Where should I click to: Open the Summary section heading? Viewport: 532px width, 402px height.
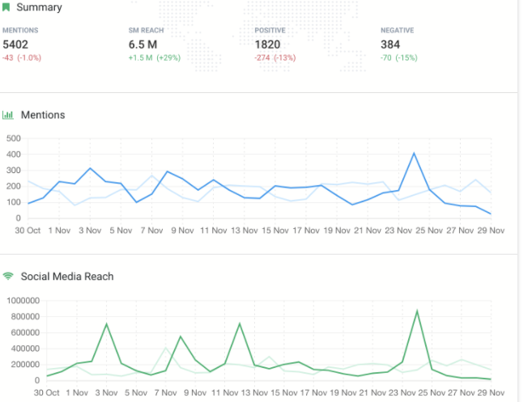click(38, 7)
